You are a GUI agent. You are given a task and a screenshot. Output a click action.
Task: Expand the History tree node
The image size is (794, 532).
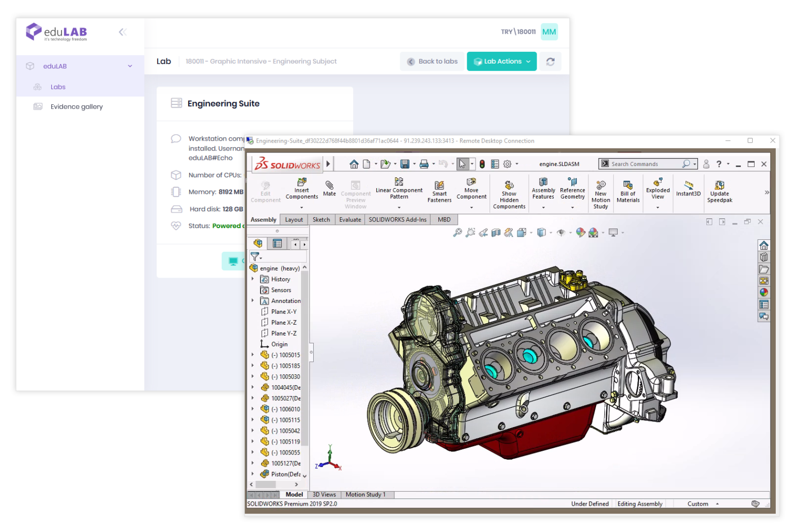(253, 279)
